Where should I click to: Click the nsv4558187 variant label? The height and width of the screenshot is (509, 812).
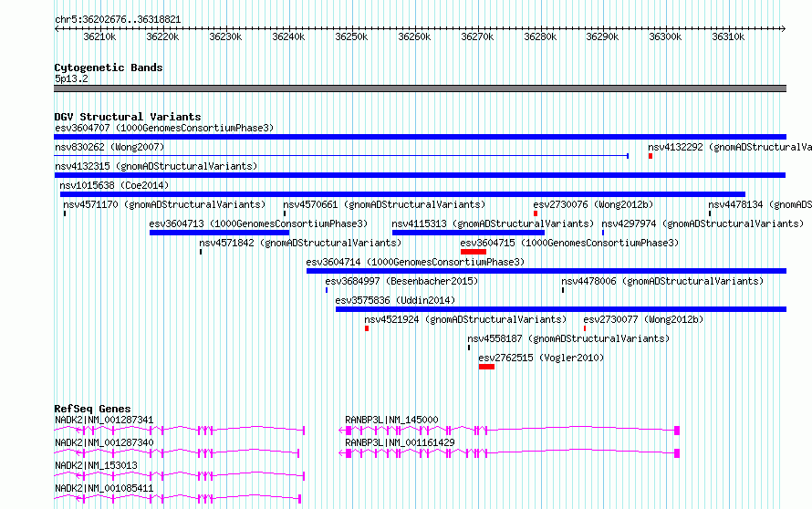pos(568,338)
